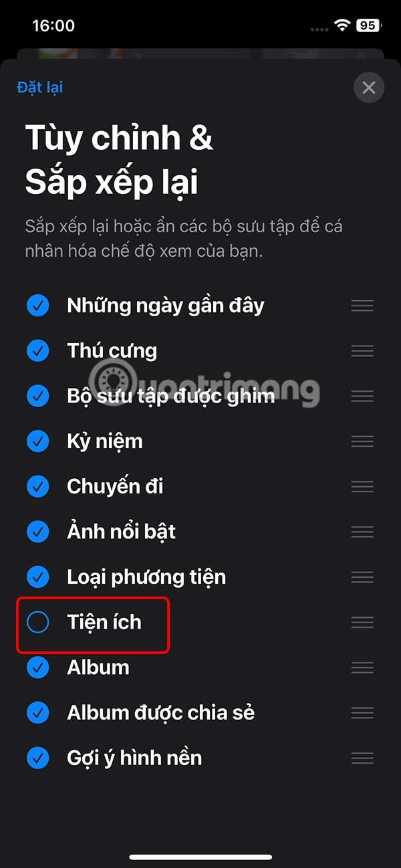Select the Chuyến đi list item
The height and width of the screenshot is (868, 401).
point(200,487)
